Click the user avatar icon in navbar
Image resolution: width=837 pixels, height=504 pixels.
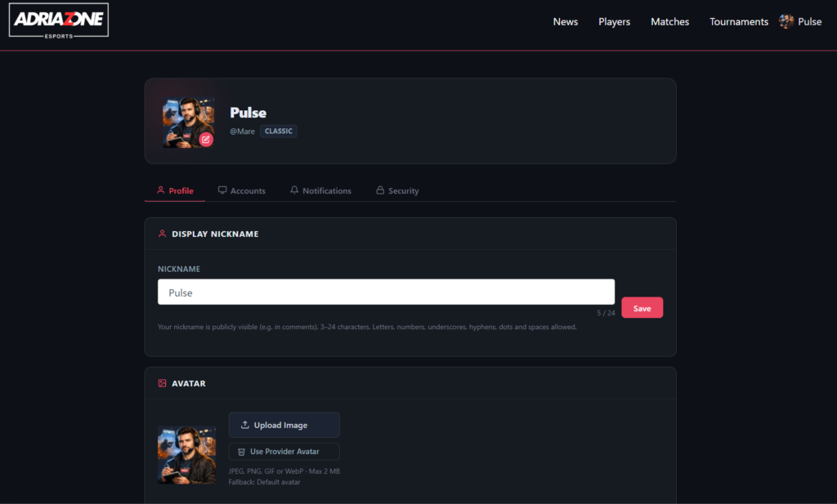coord(786,22)
